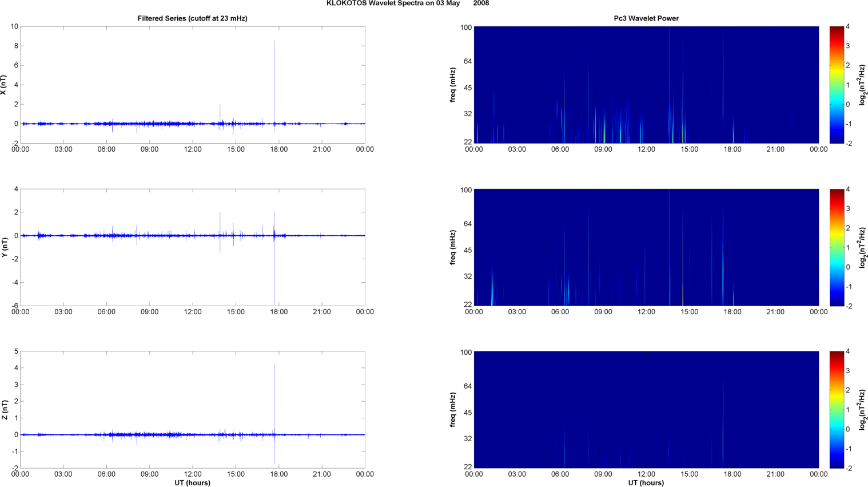Screen dimensions: 868x487
Task: Click the tall spike in the X series plot
Action: (274, 69)
